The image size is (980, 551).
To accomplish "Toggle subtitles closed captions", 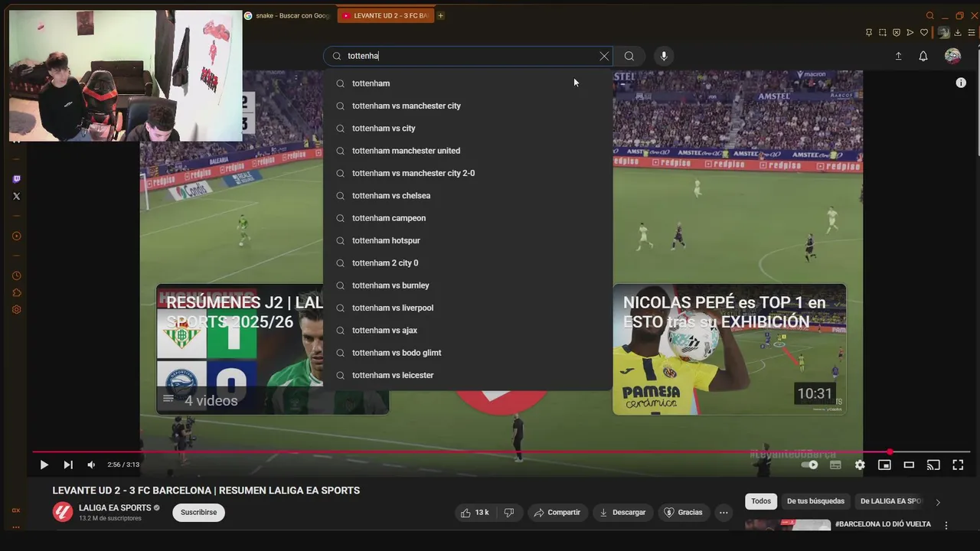I will 835,465.
